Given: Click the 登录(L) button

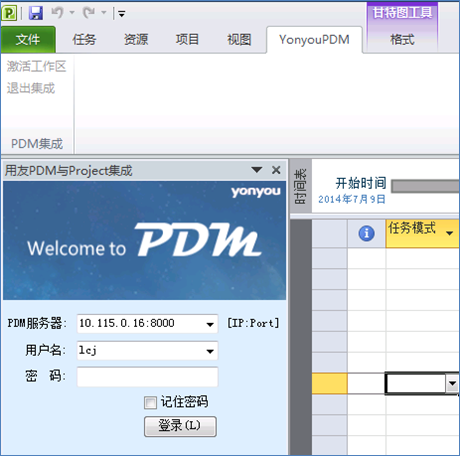Looking at the screenshot, I should point(180,426).
